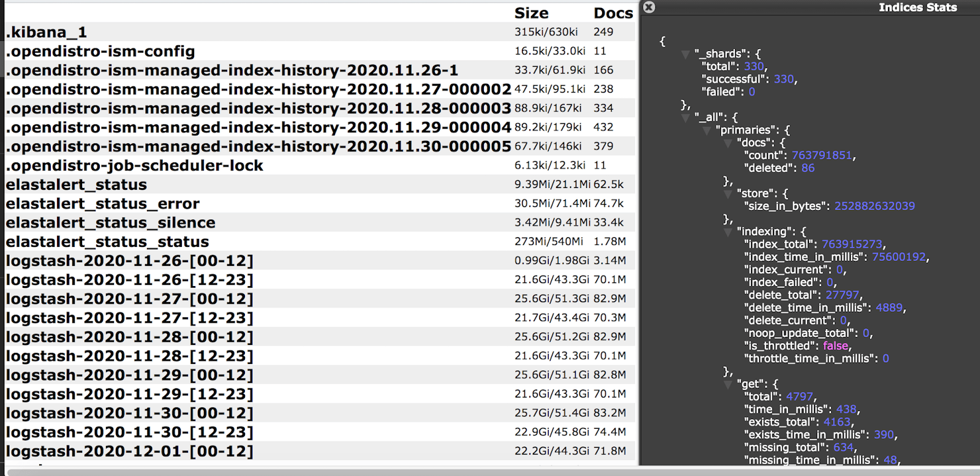The height and width of the screenshot is (476, 980).
Task: Collapse the "_shards" JSON node
Action: coord(685,55)
